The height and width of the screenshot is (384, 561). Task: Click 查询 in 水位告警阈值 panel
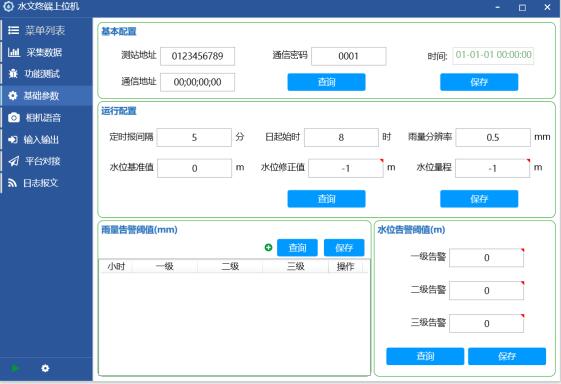tap(425, 356)
